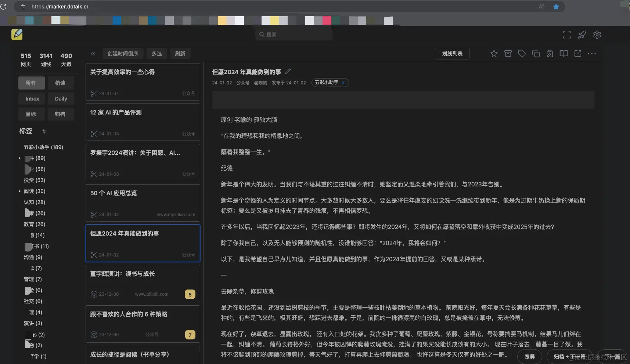Select tag 五彩小助手 (189)

43,147
